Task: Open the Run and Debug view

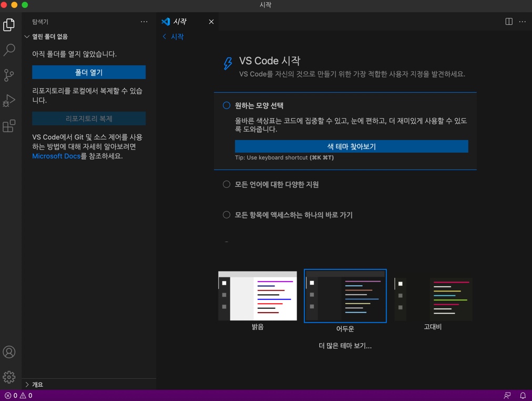Action: (9, 101)
